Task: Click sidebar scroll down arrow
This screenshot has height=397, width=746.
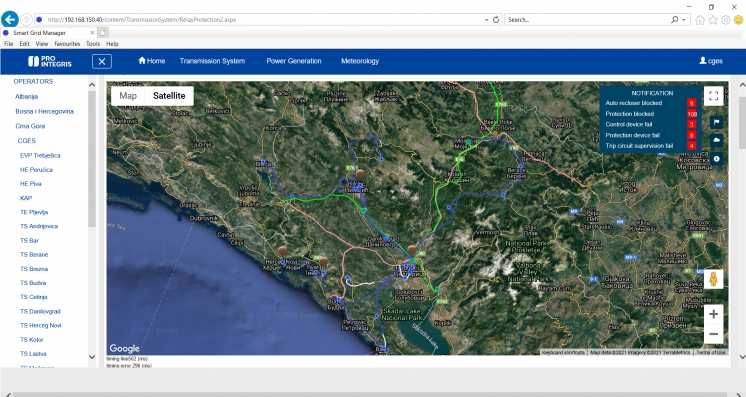Action: coord(92,357)
